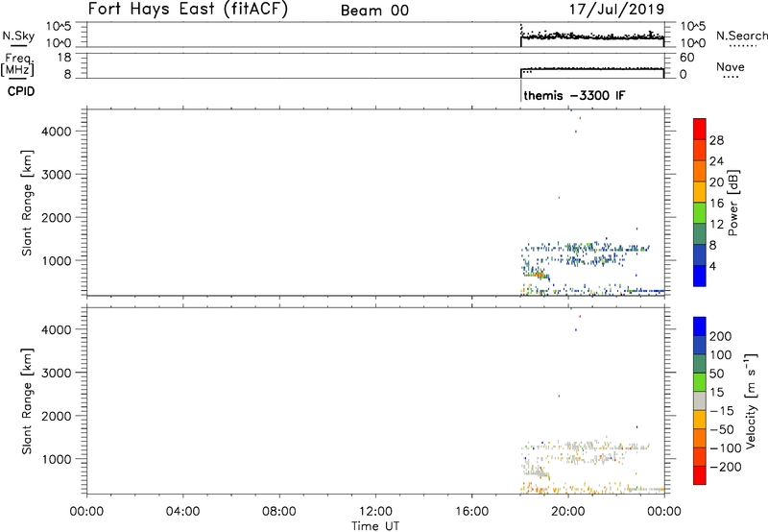Click the '08:00' time axis tick
Screen dimensions: 768x532
(279, 511)
